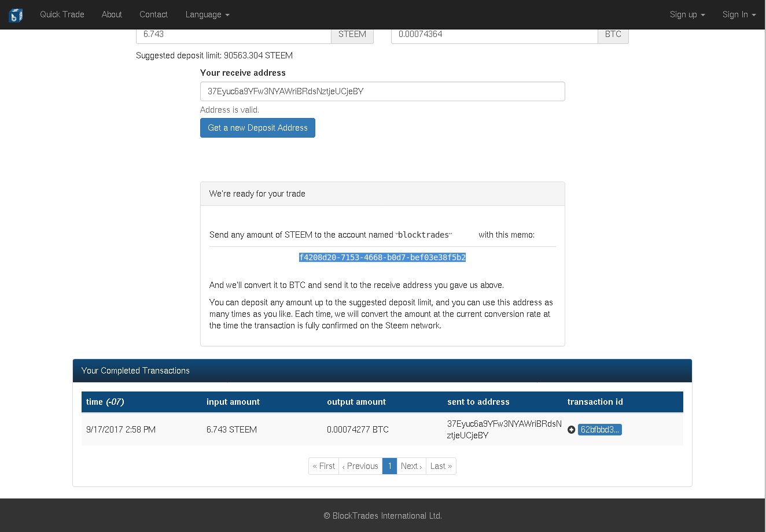Click the BlockTrades logo icon

pyautogui.click(x=16, y=14)
